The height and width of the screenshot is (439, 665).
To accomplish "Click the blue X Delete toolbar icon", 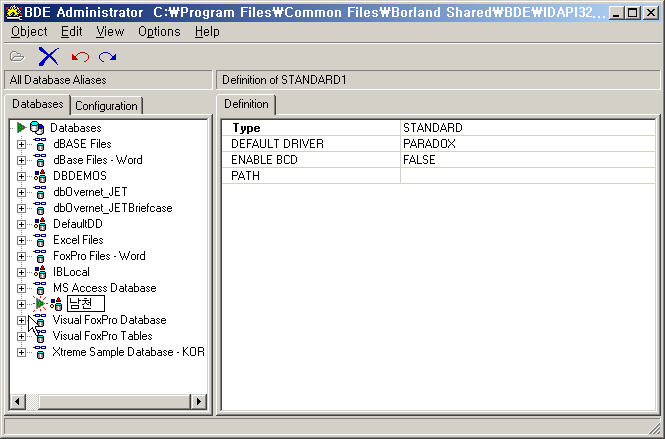I will [x=48, y=56].
